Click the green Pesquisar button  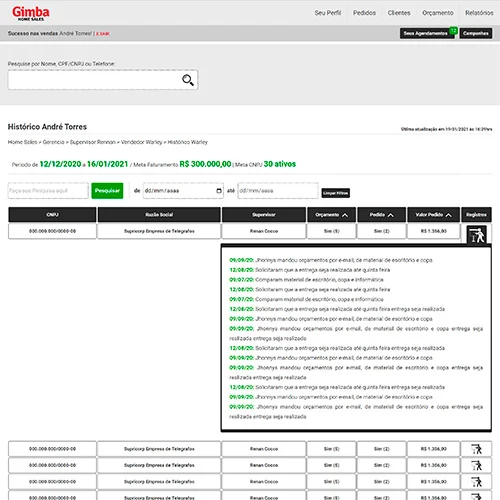pyautogui.click(x=107, y=191)
